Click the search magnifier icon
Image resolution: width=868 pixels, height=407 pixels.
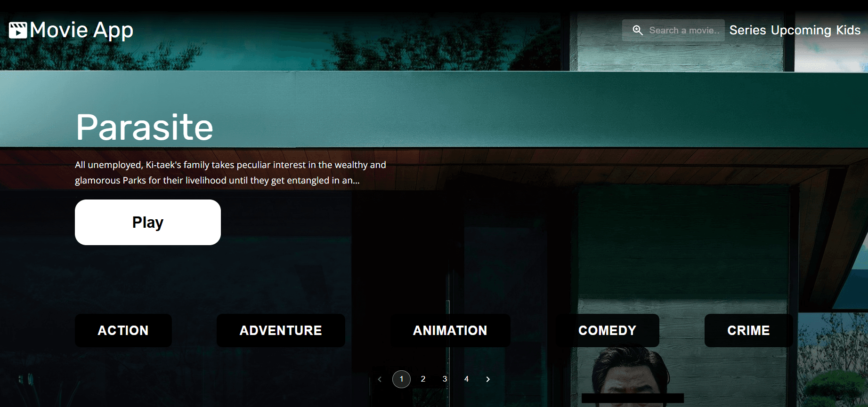pos(637,30)
